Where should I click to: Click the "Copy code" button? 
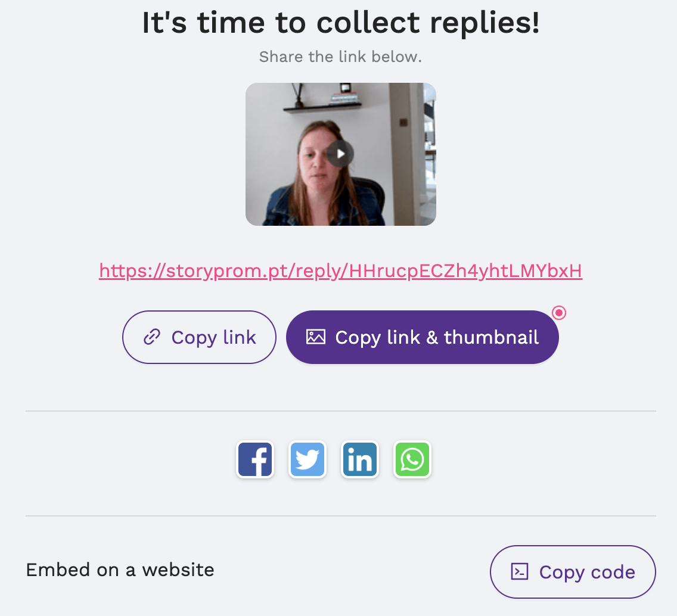[572, 571]
